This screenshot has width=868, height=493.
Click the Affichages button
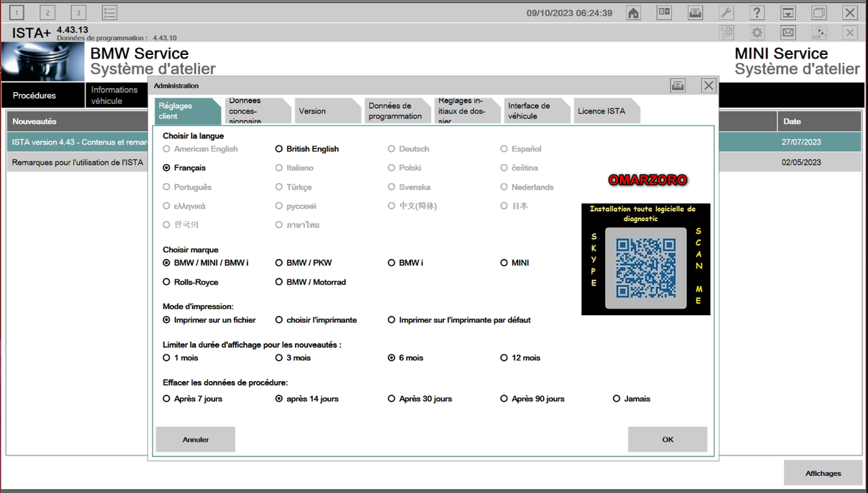click(823, 473)
